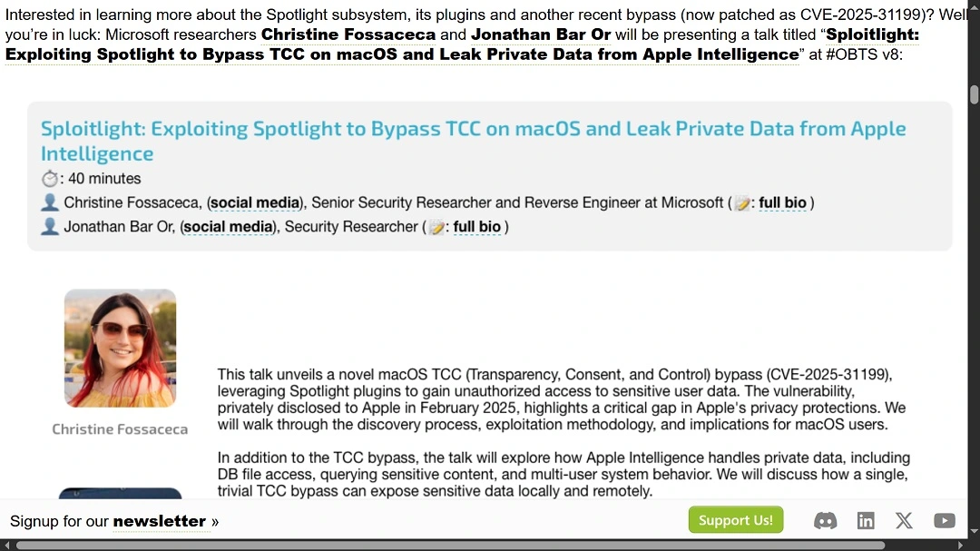Open Christine Fossaceca's social media link
The width and height of the screenshot is (980, 551).
(254, 202)
